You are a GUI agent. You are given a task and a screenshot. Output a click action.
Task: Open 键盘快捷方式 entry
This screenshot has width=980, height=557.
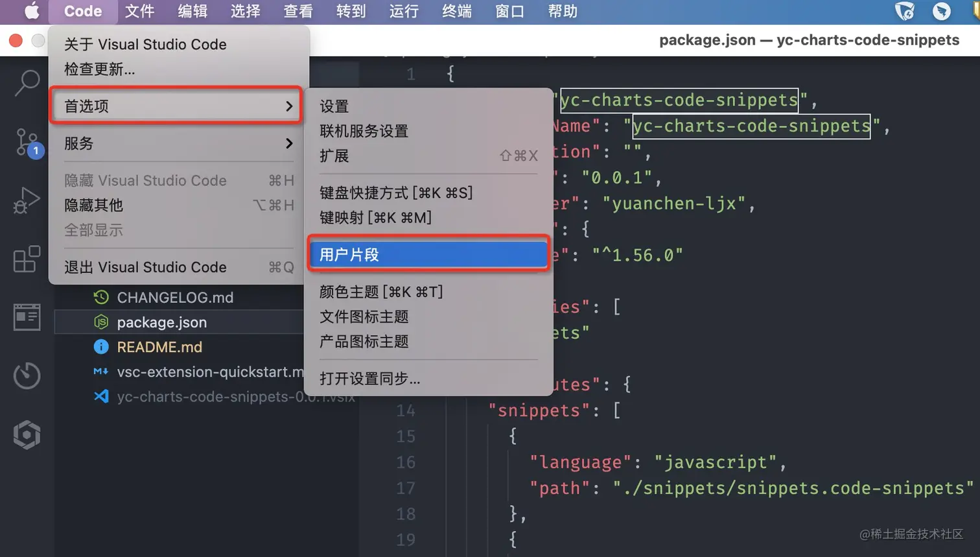(x=428, y=193)
